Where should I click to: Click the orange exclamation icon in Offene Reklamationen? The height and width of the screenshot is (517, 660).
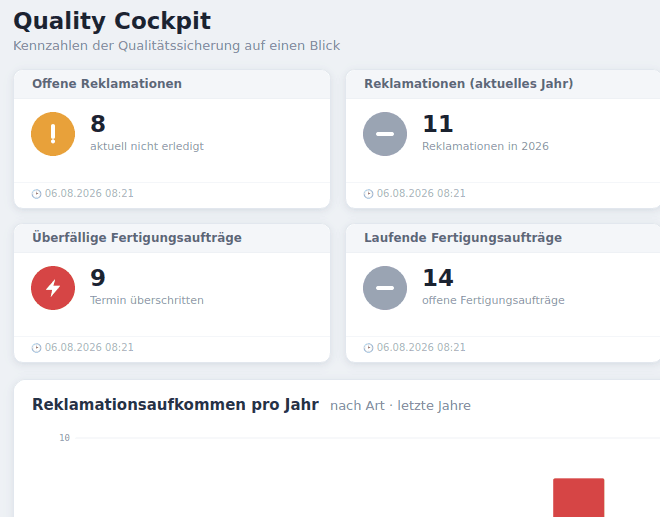[53, 134]
